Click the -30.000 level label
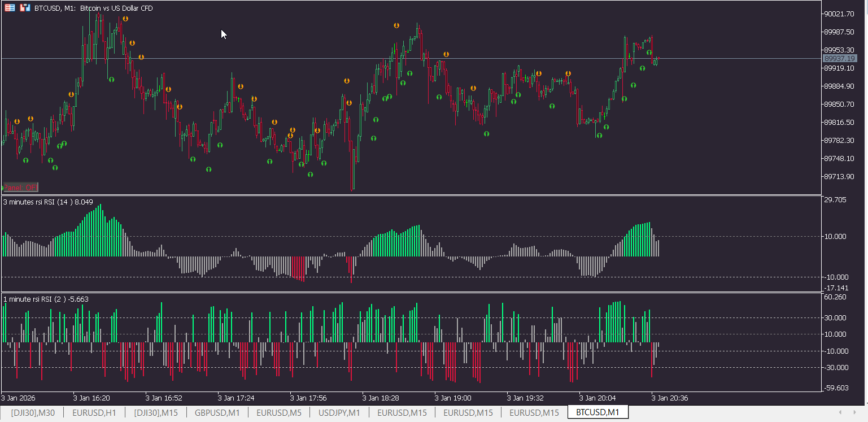Screen dimensions: 868x422 click(x=835, y=367)
